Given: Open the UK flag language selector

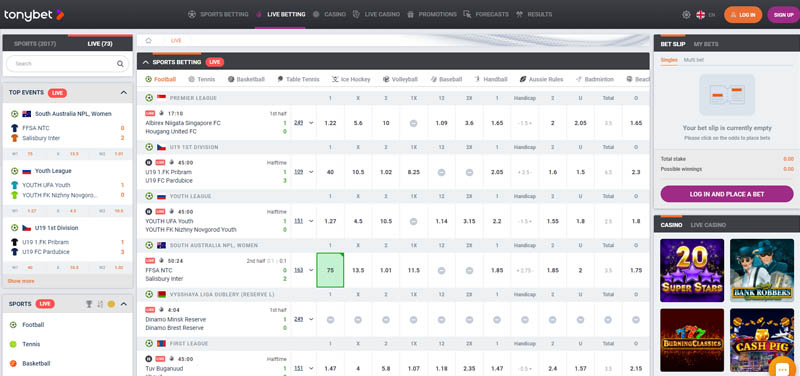Looking at the screenshot, I should pos(701,15).
